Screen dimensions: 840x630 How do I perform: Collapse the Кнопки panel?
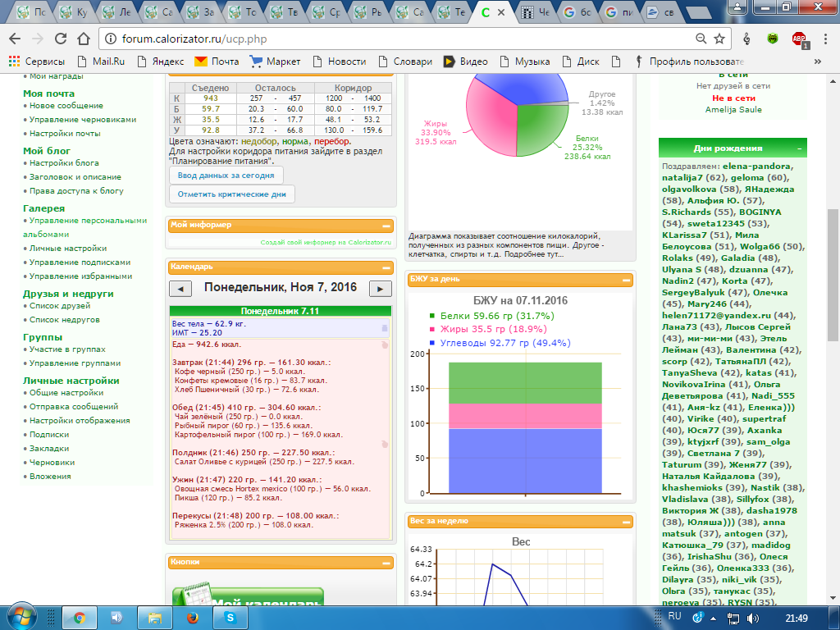[x=386, y=563]
